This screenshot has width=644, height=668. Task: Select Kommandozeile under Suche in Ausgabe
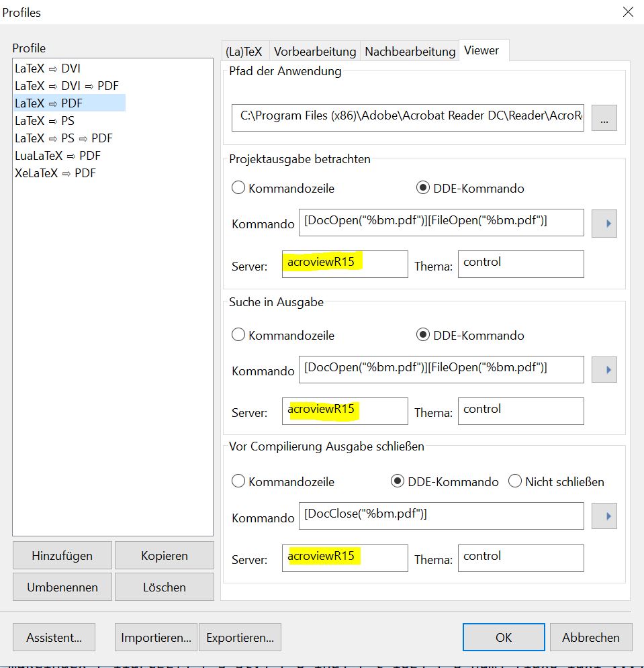point(283,335)
